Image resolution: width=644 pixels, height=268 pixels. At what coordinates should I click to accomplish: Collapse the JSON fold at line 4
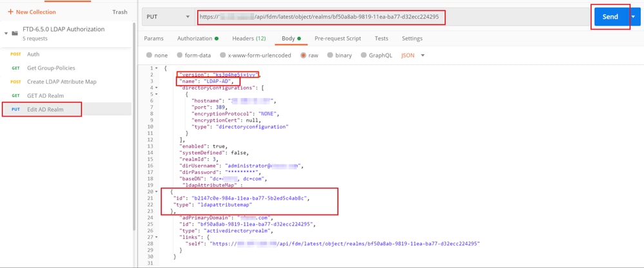tap(157, 88)
